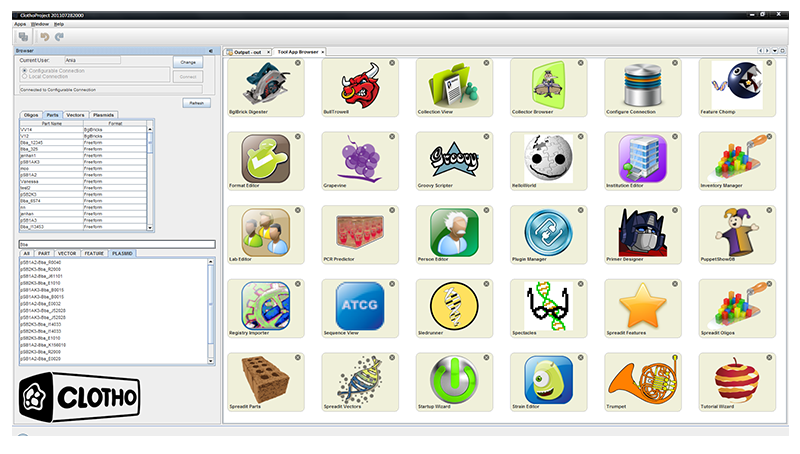Image resolution: width=800 pixels, height=454 pixels.
Task: Select the Configurable Connection radio button
Action: pos(24,71)
